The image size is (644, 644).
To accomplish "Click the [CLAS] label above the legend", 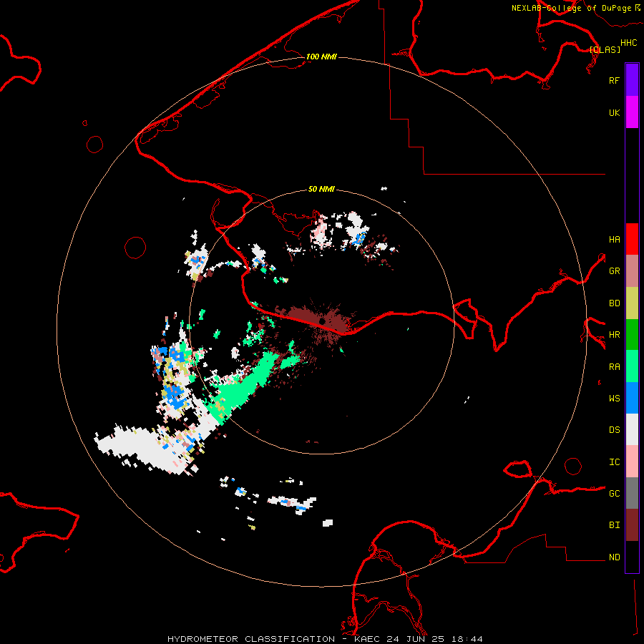I will [605, 49].
